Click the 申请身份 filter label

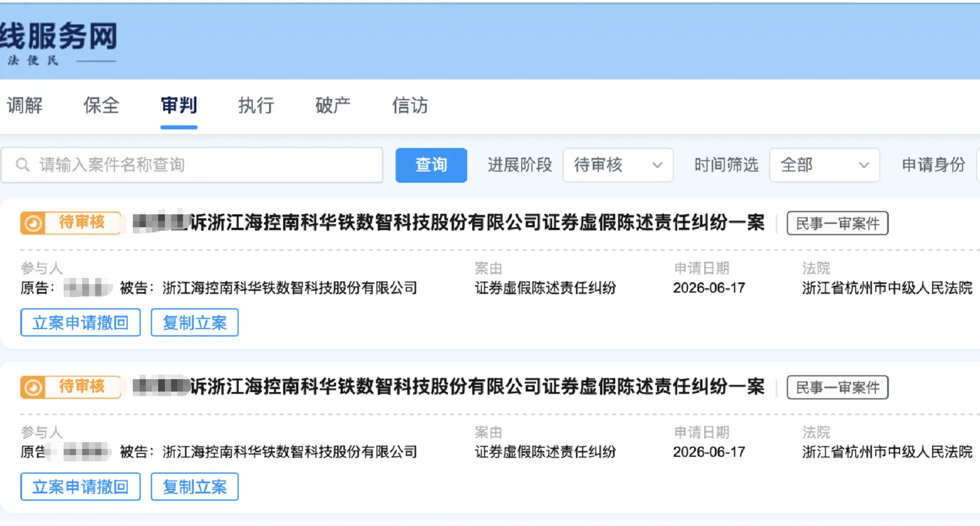point(933,165)
